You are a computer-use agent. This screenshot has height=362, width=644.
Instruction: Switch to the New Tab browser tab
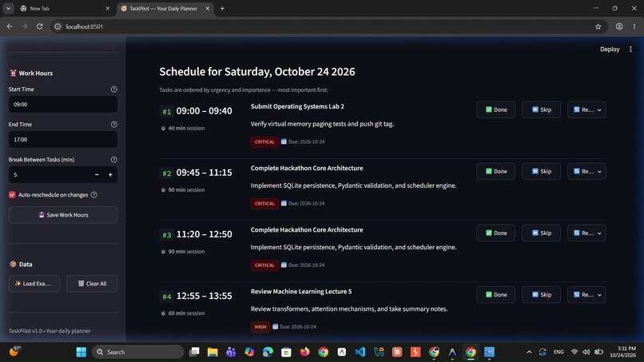click(x=61, y=8)
